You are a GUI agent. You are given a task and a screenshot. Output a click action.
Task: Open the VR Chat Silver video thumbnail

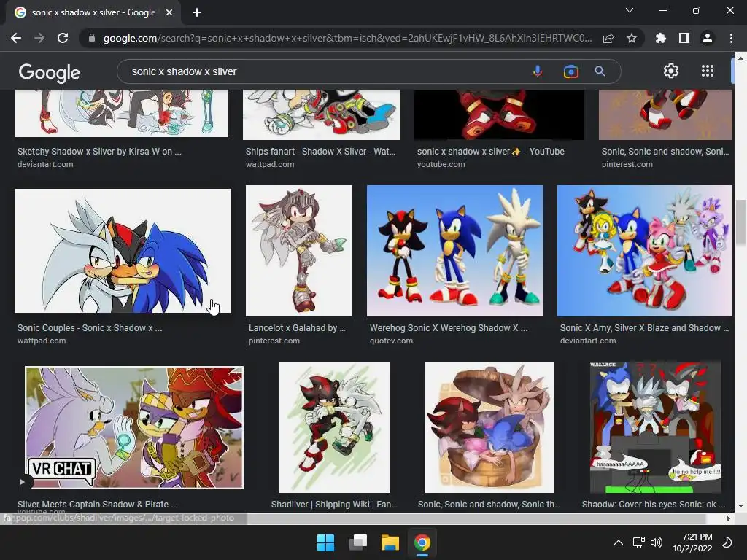coord(134,427)
